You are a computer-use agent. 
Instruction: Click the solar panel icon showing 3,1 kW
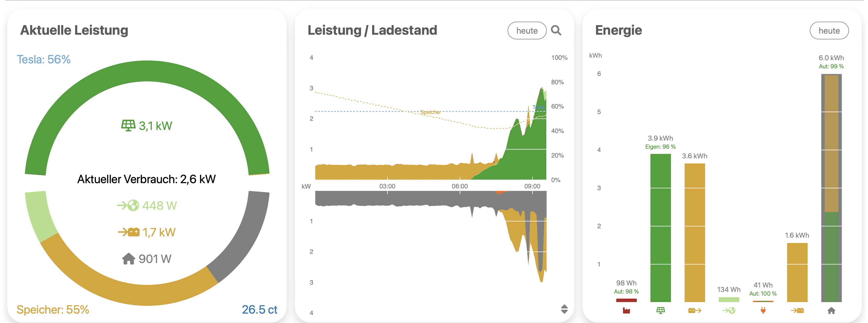[x=128, y=126]
